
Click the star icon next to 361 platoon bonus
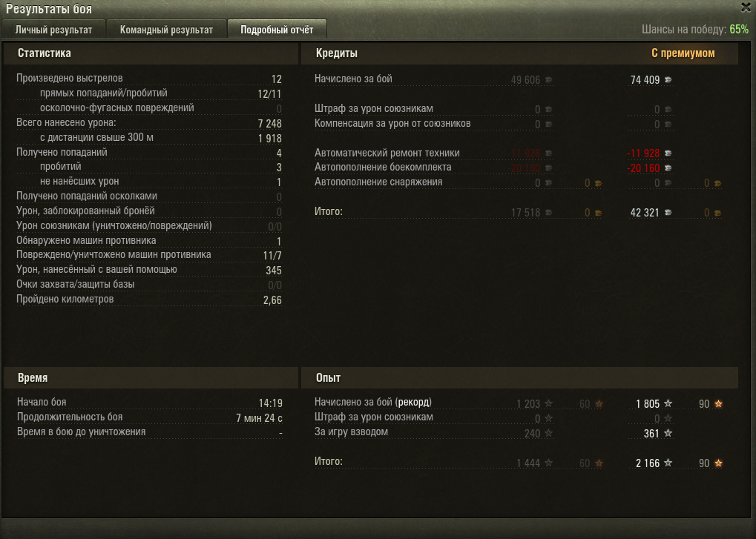pyautogui.click(x=668, y=433)
